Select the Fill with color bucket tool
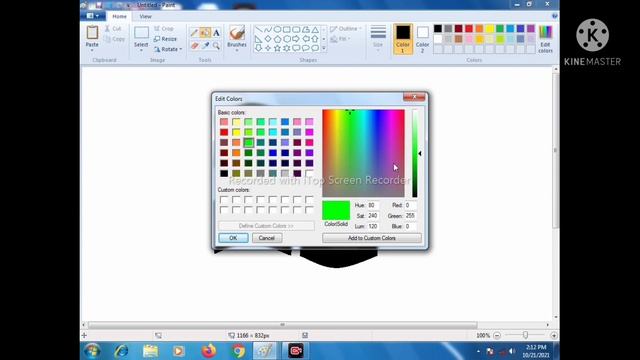 click(205, 33)
